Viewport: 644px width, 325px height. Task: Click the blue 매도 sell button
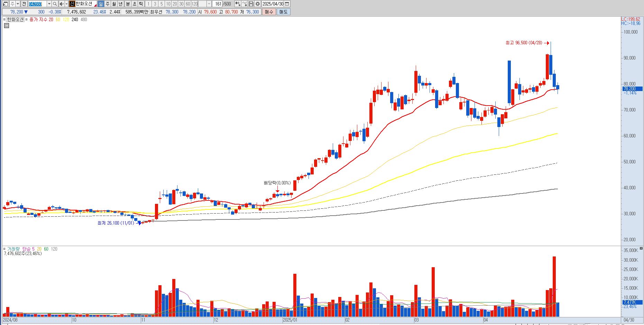pyautogui.click(x=283, y=12)
